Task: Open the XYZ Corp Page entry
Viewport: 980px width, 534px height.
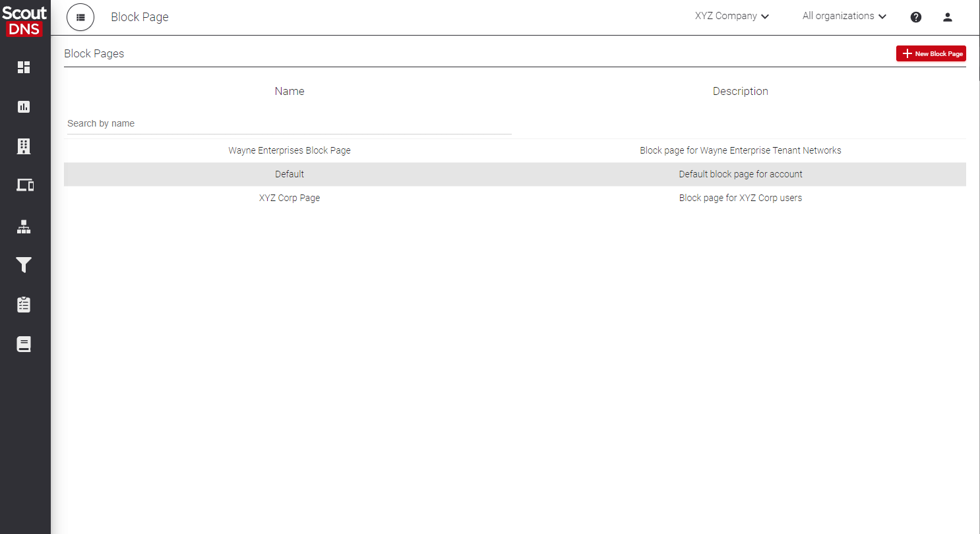Action: 290,198
